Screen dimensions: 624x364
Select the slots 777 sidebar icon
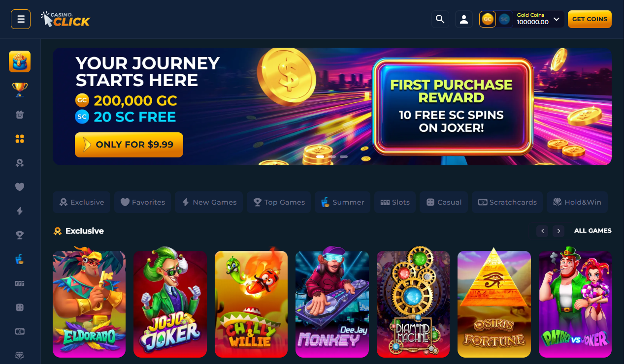(20, 283)
